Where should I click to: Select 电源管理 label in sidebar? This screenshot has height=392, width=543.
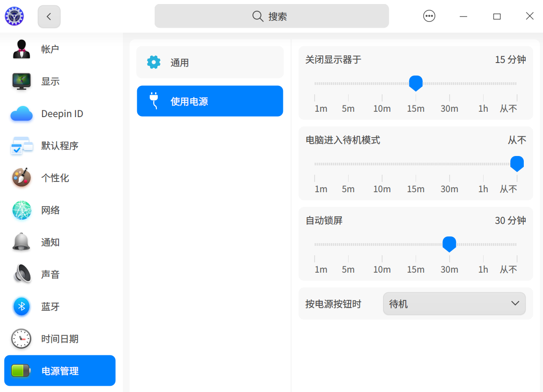(x=60, y=371)
